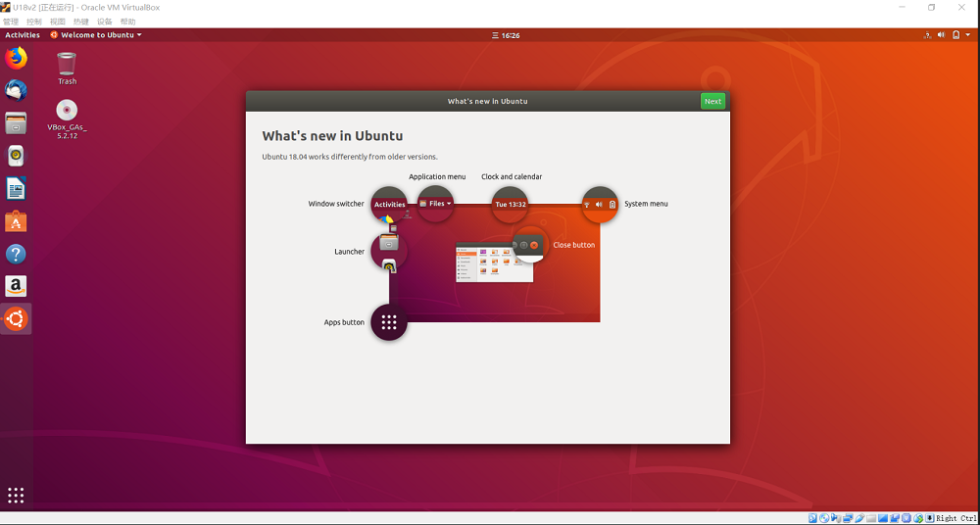Click VirtualBox optical disc status icon

click(x=824, y=518)
